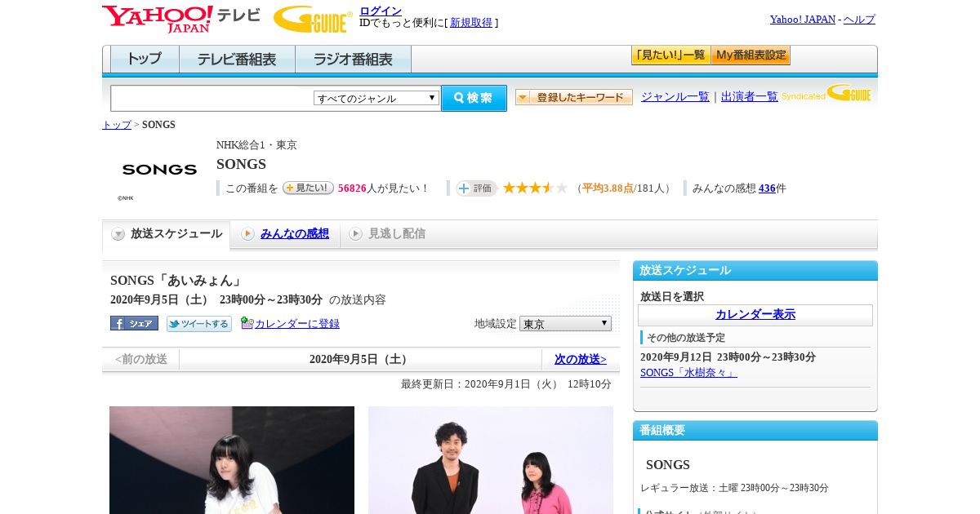The image size is (980, 514).
Task: Click the 評価 rating plus button
Action: (476, 188)
